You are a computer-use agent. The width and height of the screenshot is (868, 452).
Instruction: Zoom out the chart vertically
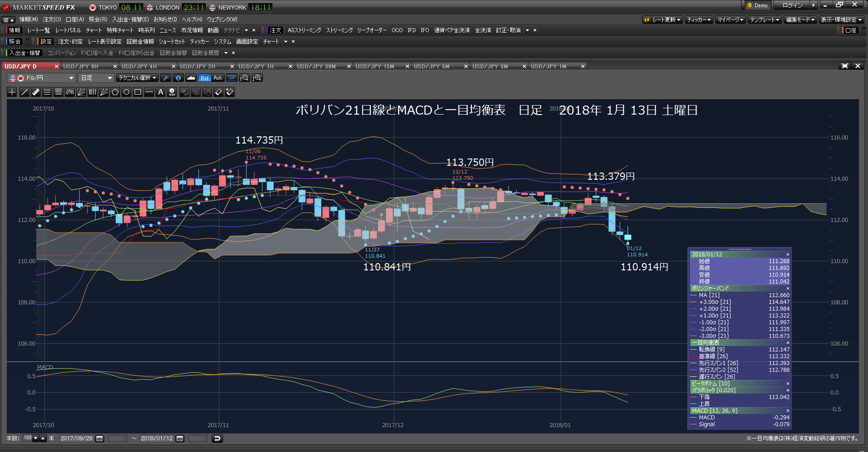[x=244, y=78]
